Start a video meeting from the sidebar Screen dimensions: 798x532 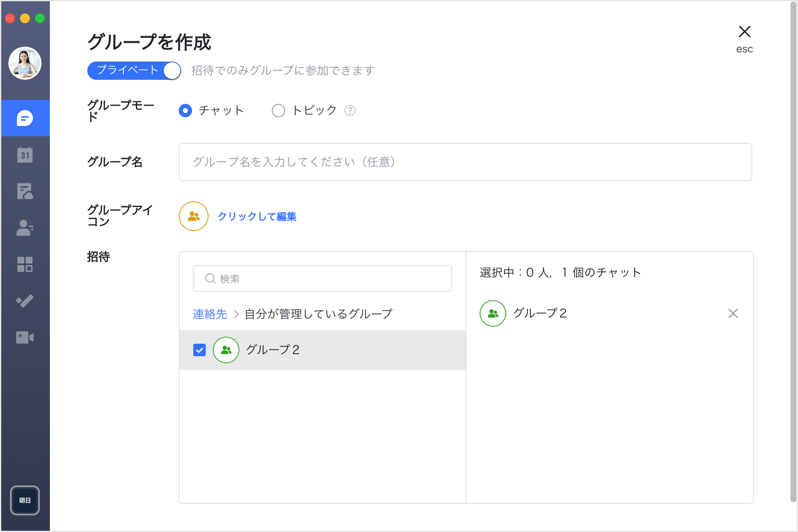[25, 337]
